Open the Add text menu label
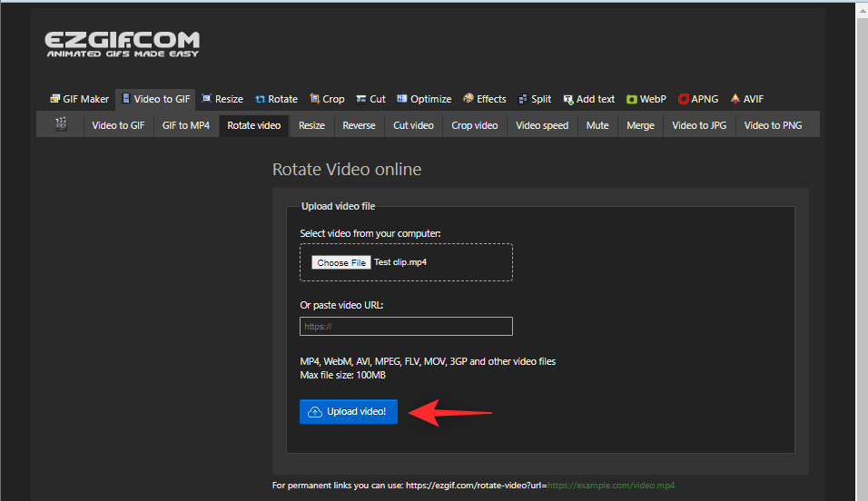868x501 pixels. point(596,99)
